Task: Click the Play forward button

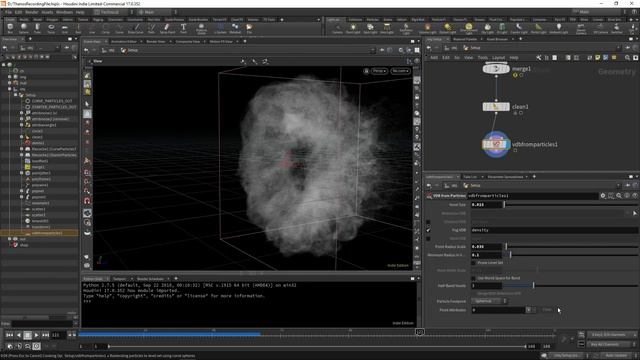Action: [36, 335]
